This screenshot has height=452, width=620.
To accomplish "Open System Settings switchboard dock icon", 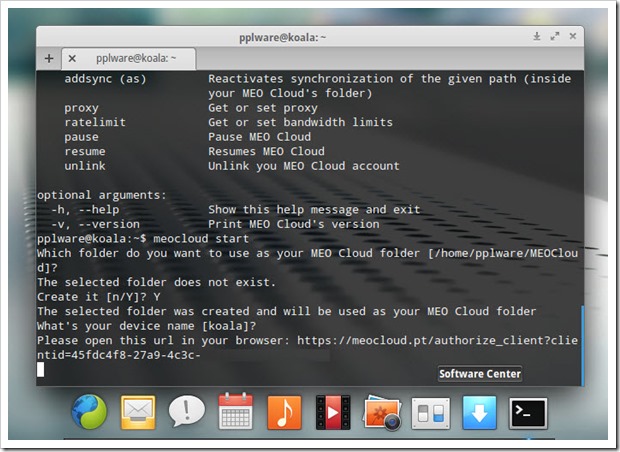I will point(431,413).
